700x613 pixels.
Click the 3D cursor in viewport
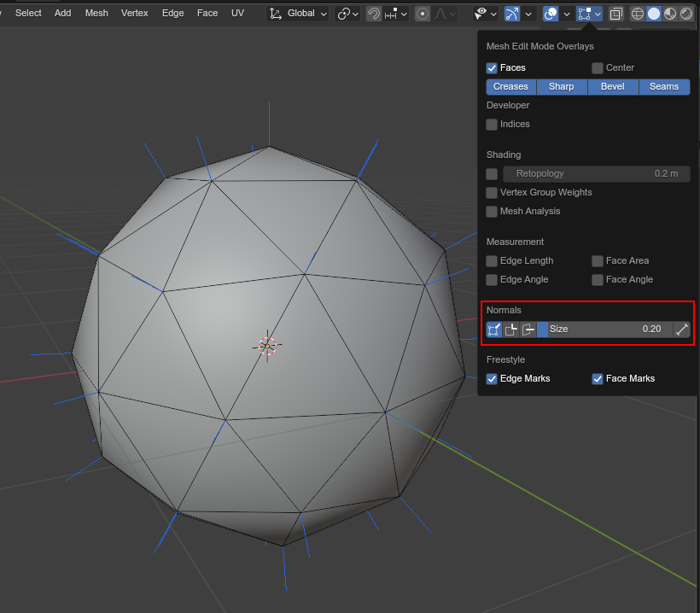(x=267, y=346)
